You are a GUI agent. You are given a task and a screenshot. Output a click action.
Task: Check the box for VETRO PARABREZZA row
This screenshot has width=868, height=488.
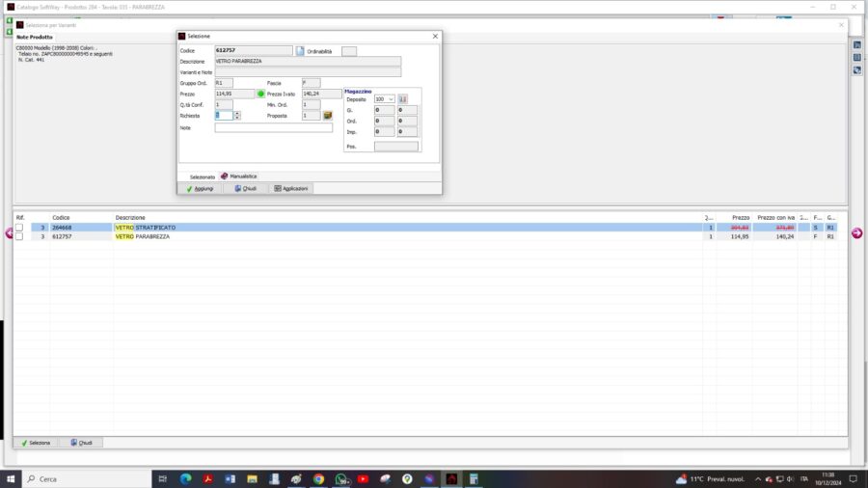click(19, 236)
